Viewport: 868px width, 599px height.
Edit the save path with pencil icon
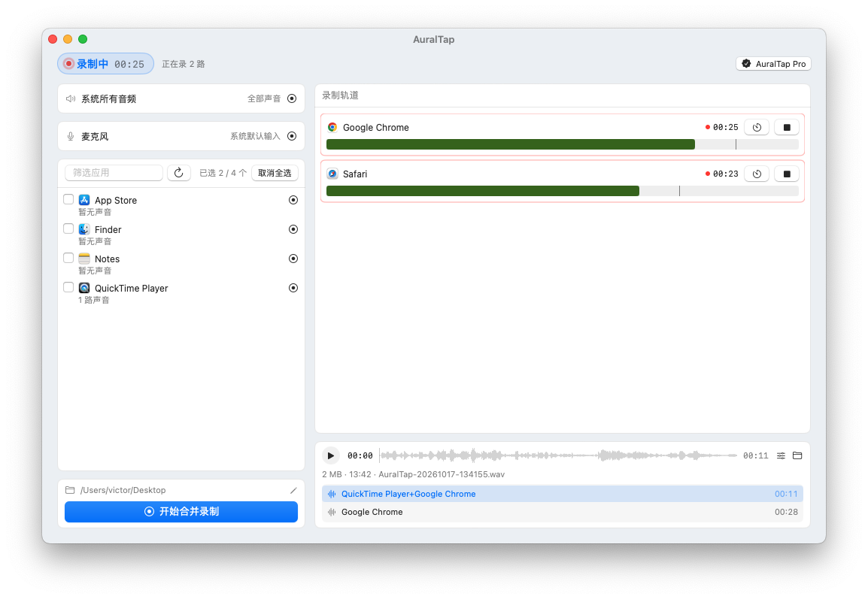(293, 490)
